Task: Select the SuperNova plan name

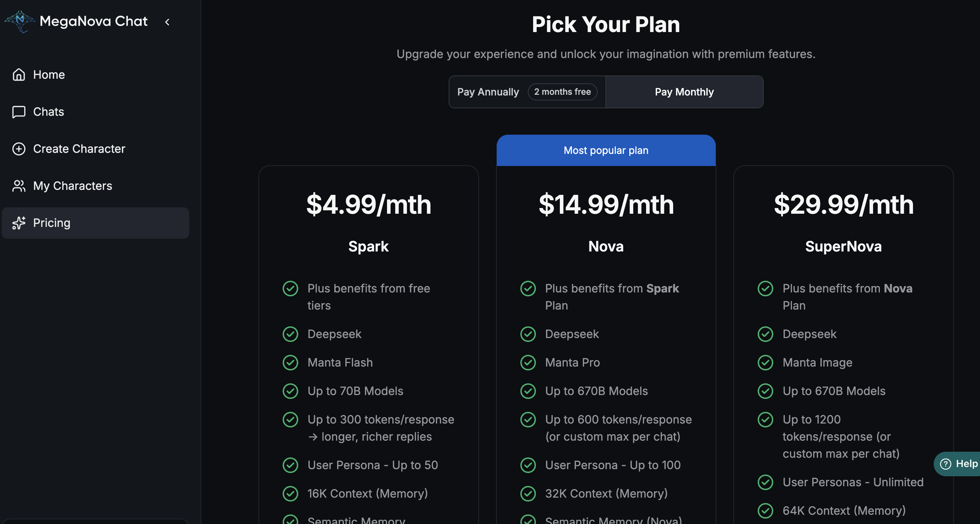Action: click(x=843, y=247)
